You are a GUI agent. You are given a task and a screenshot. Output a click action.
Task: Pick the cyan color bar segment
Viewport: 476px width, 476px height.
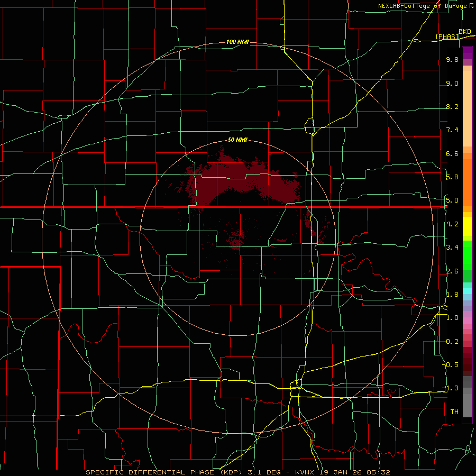tap(467, 290)
